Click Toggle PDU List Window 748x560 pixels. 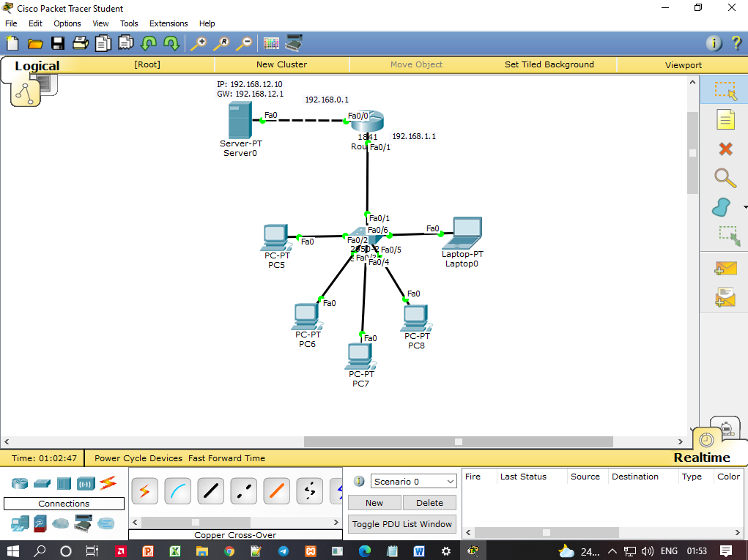click(402, 524)
